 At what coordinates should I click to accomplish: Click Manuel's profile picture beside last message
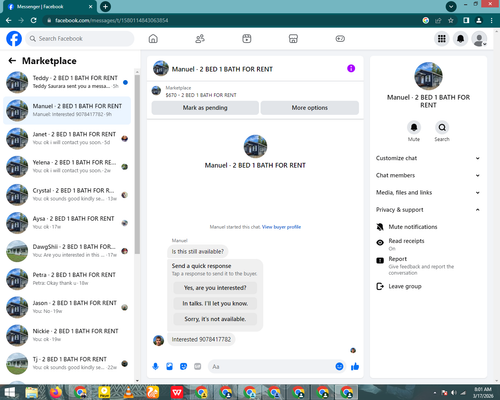[158, 340]
